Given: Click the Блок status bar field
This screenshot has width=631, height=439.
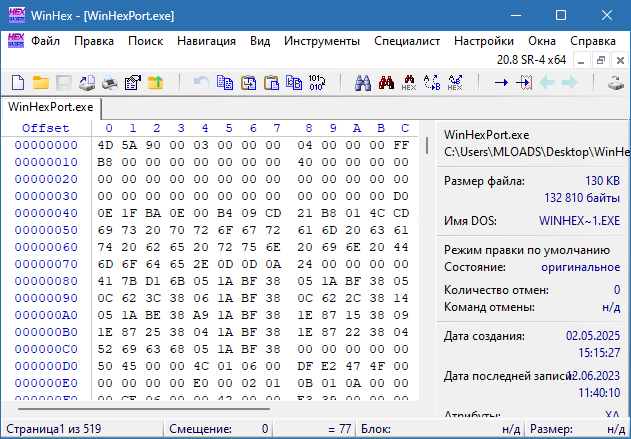Looking at the screenshot, I should (x=440, y=429).
